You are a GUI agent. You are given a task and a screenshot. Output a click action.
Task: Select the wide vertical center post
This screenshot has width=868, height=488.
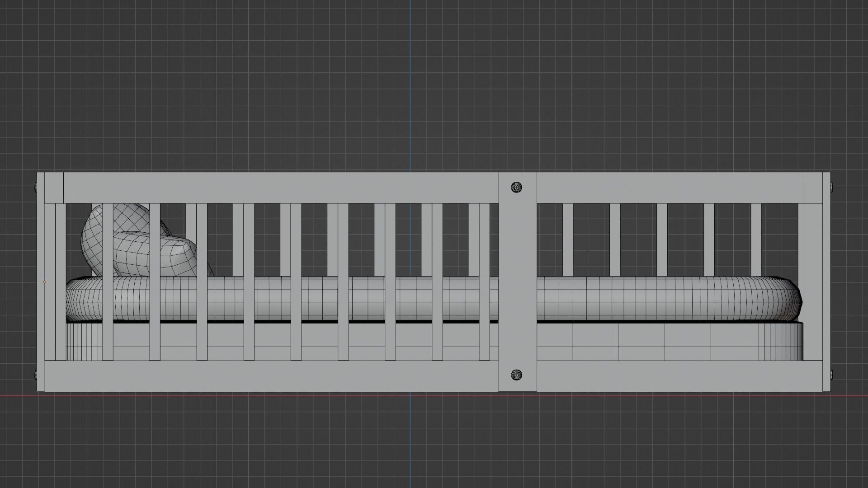click(518, 280)
